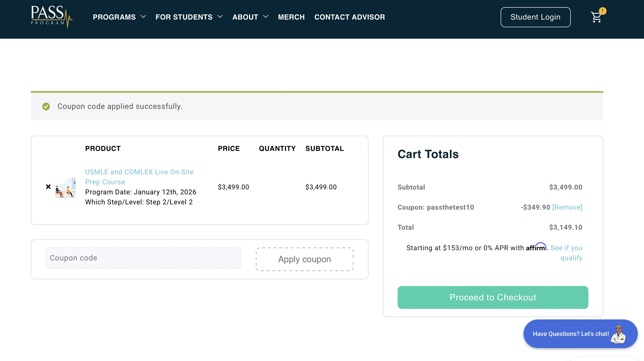This screenshot has width=644, height=361.
Task: Remove the passthetest10 coupon
Action: point(567,207)
